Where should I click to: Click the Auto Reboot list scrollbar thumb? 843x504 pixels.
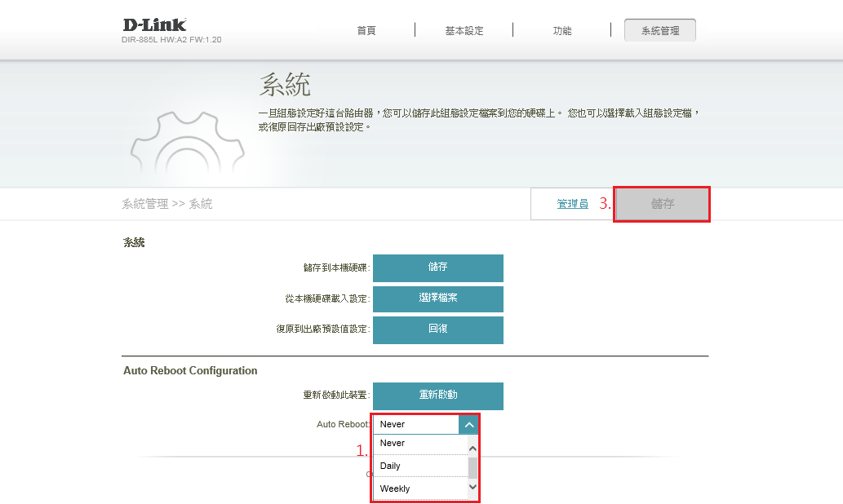472,467
